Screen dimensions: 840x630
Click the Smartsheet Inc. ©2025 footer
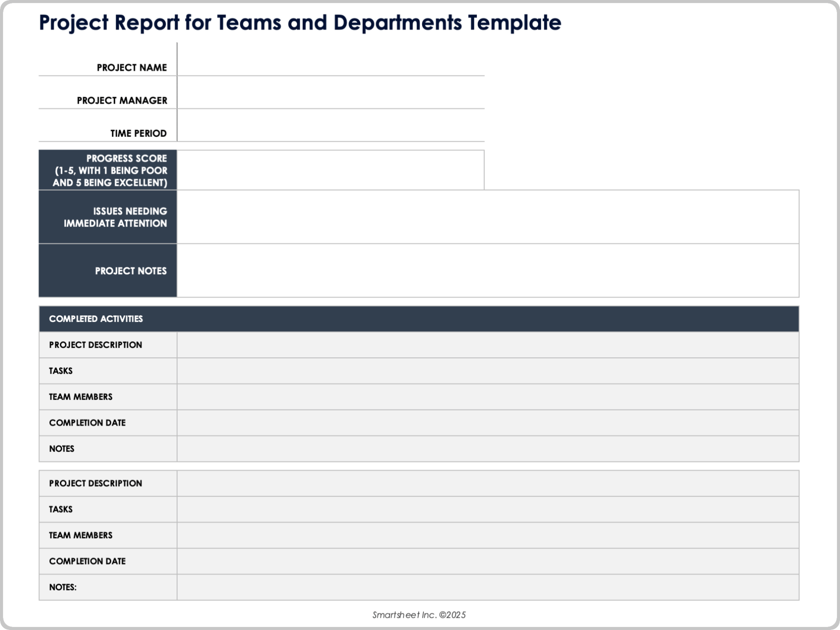click(419, 614)
